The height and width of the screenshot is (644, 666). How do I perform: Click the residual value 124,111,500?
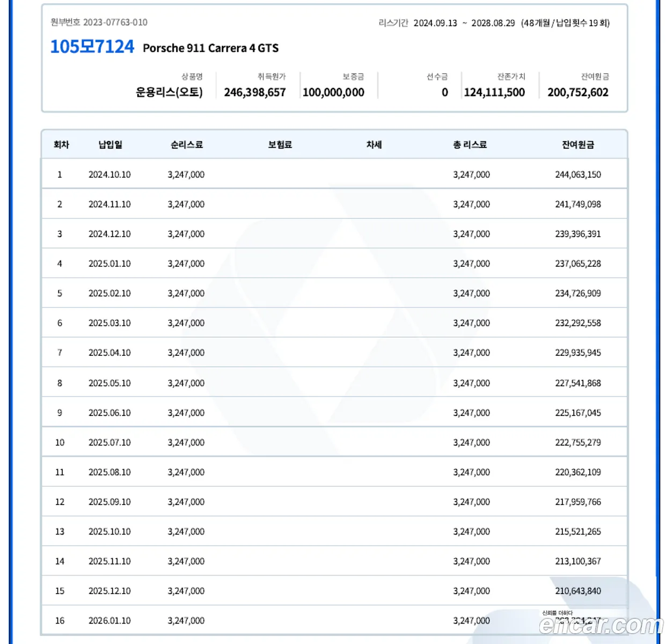[x=494, y=92]
